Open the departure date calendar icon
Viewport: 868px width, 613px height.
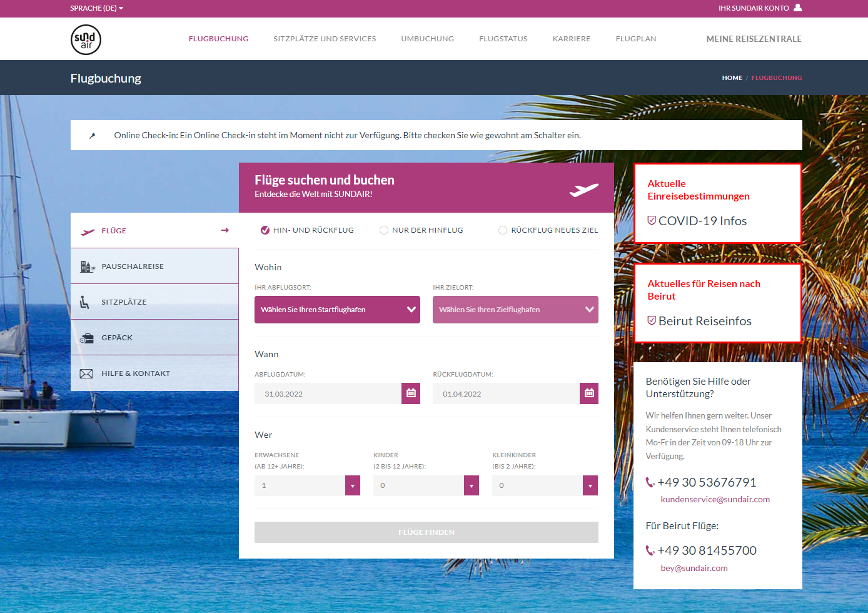[411, 393]
